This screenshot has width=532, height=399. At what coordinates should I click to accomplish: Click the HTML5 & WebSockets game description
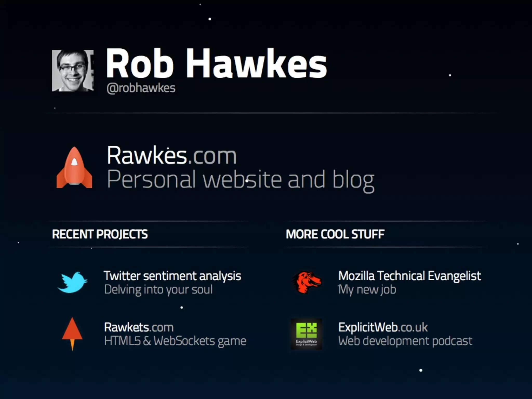[175, 341]
